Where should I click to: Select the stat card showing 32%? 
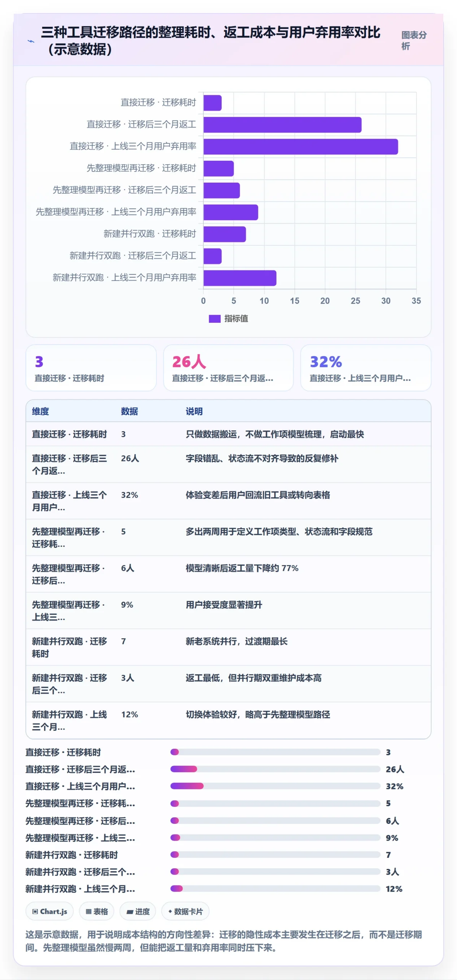tap(366, 368)
